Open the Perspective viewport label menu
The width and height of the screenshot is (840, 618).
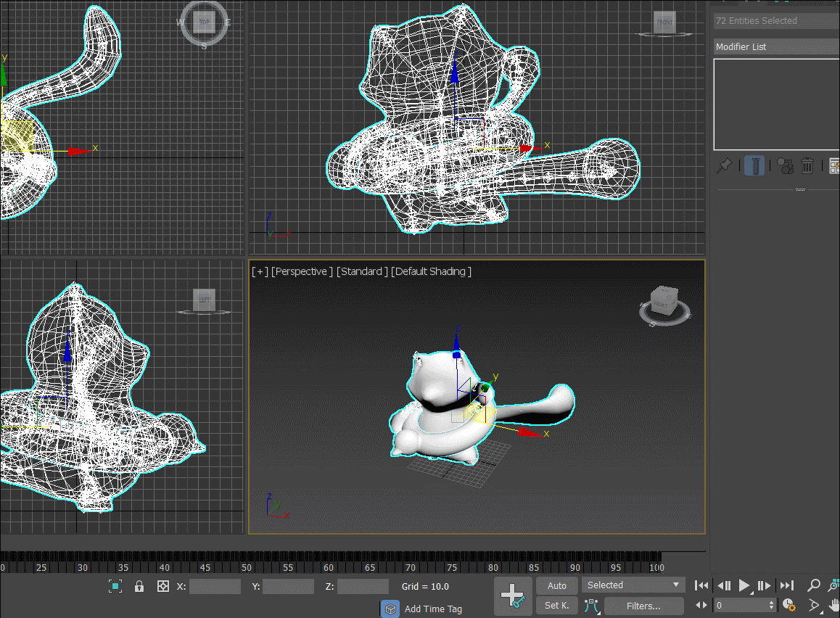pyautogui.click(x=302, y=271)
